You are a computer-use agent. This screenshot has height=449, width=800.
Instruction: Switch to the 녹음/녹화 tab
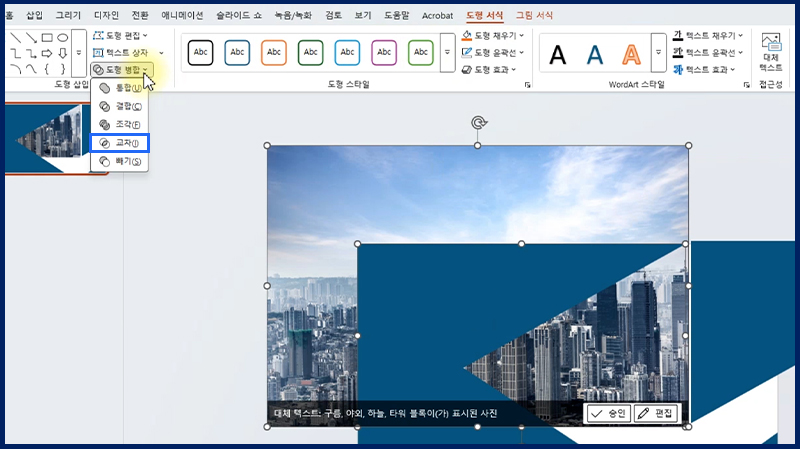pyautogui.click(x=293, y=15)
